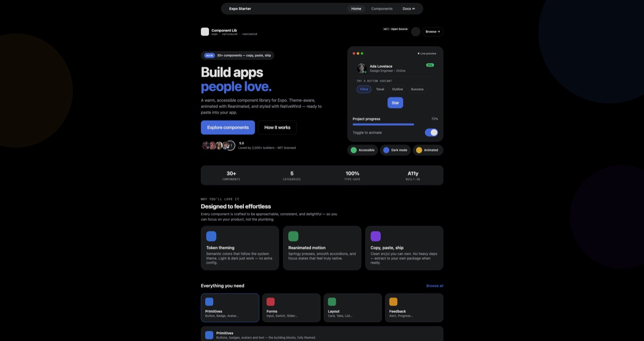Click the blue icon above 'Button, Badge, Avatar...'
Viewport: 644px width, 341px height.
coord(209,302)
